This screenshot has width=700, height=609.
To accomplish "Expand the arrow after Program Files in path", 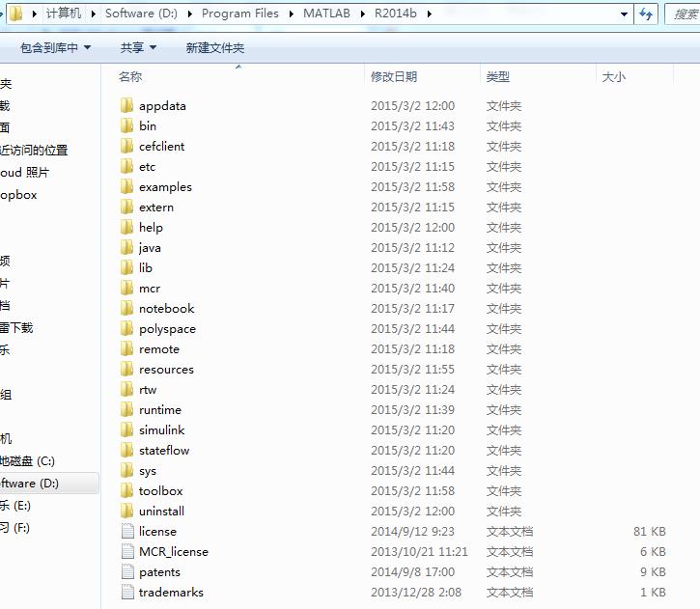I will [291, 14].
